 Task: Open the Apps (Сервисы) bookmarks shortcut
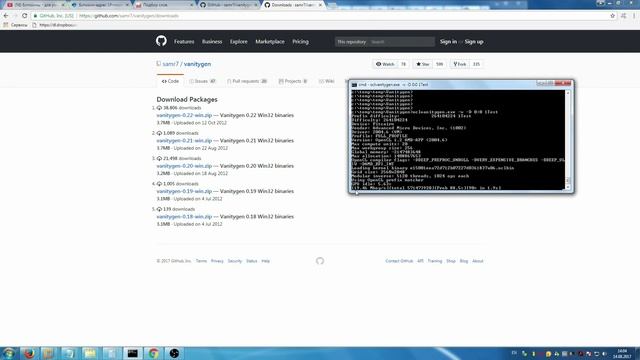[16, 25]
